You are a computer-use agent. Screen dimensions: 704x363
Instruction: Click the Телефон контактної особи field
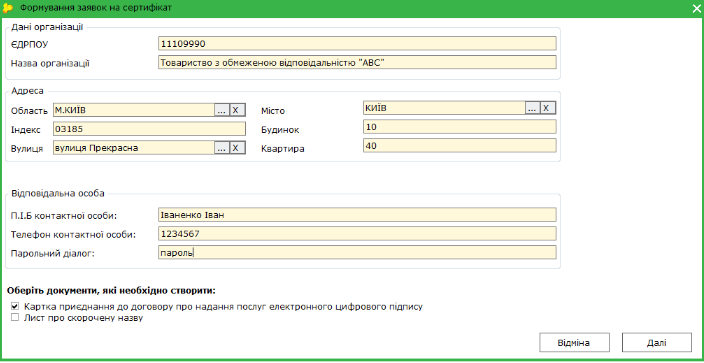[357, 234]
